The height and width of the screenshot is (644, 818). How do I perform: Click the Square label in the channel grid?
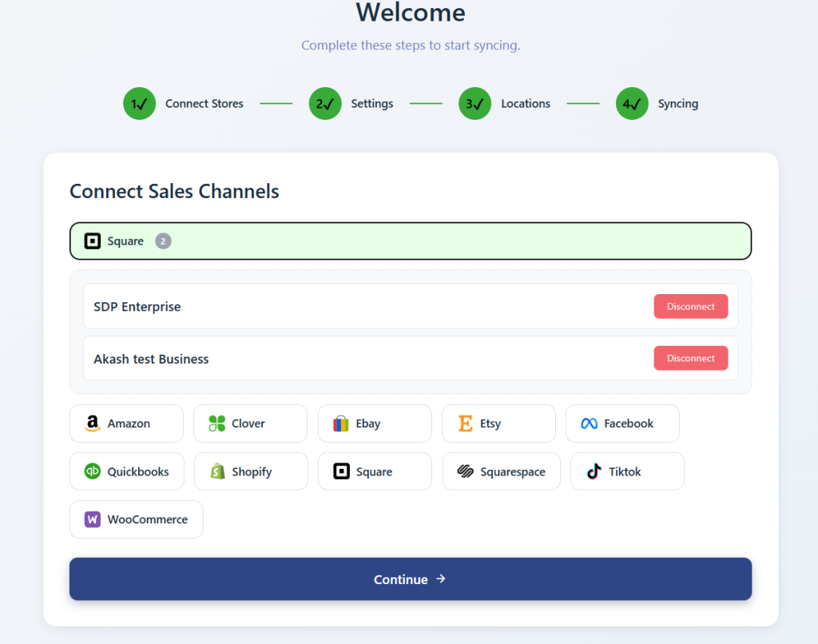pos(374,471)
